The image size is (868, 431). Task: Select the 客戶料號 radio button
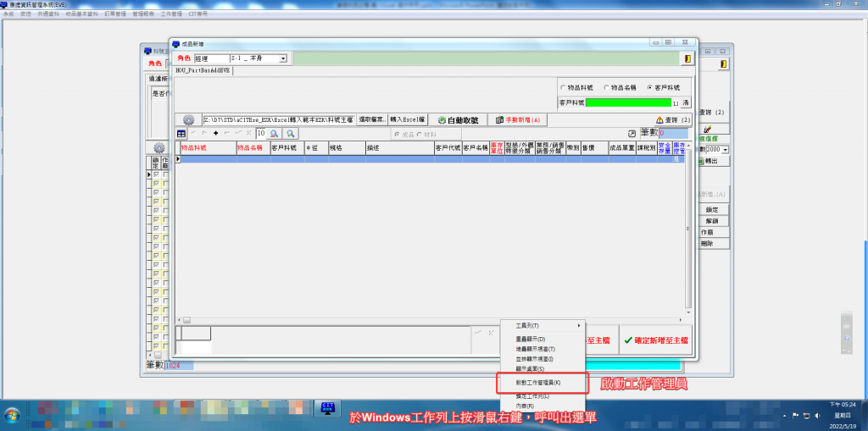click(649, 87)
